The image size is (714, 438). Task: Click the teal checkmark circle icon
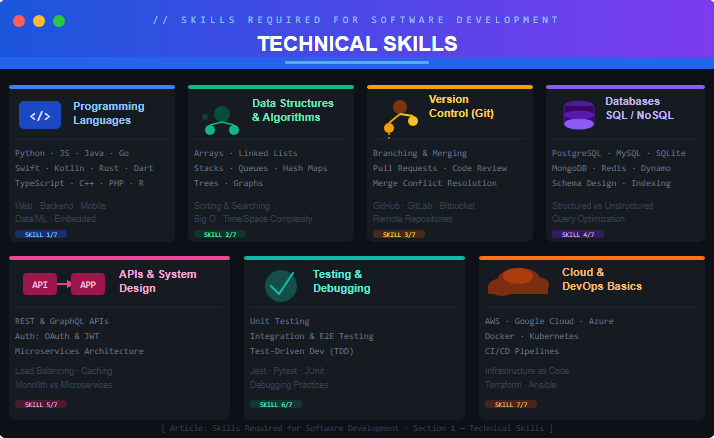point(281,286)
